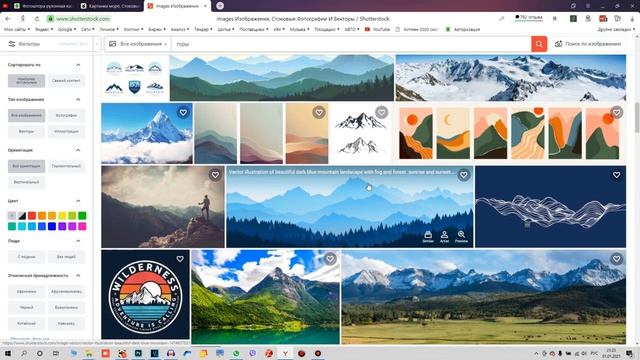Select 'Векторы' image type
640x360 pixels.
pyautogui.click(x=26, y=131)
